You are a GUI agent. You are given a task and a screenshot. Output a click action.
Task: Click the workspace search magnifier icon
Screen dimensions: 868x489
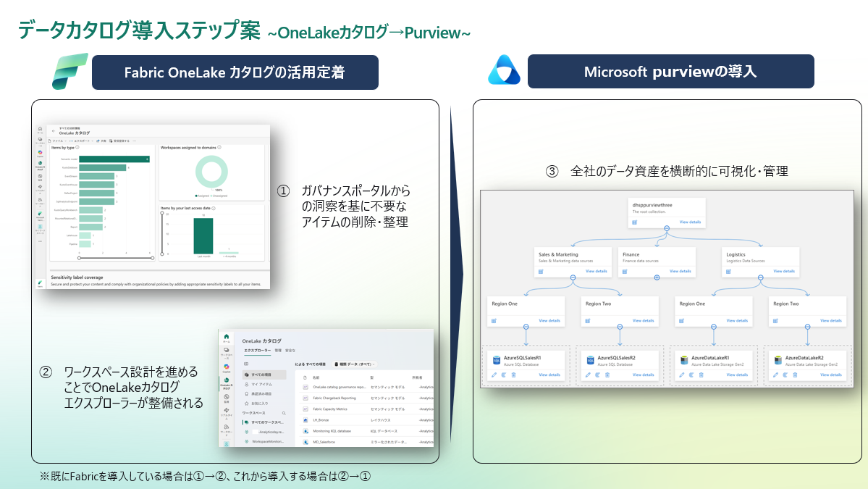tap(284, 413)
